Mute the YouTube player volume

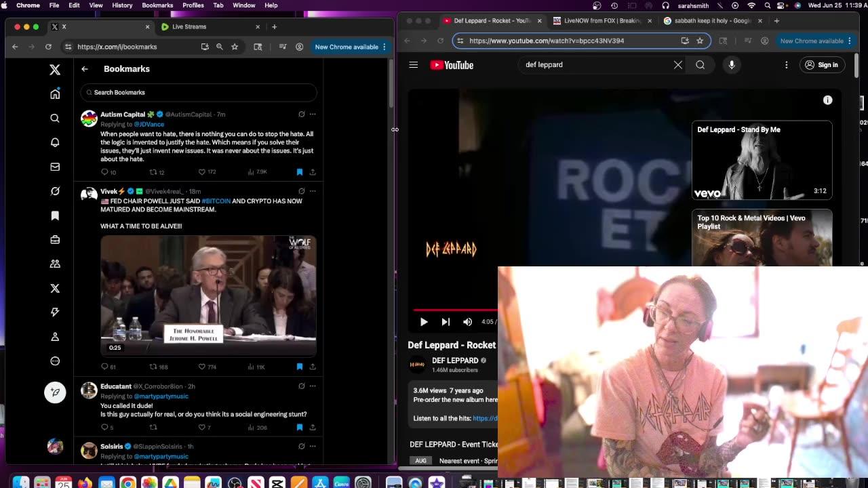tap(467, 322)
